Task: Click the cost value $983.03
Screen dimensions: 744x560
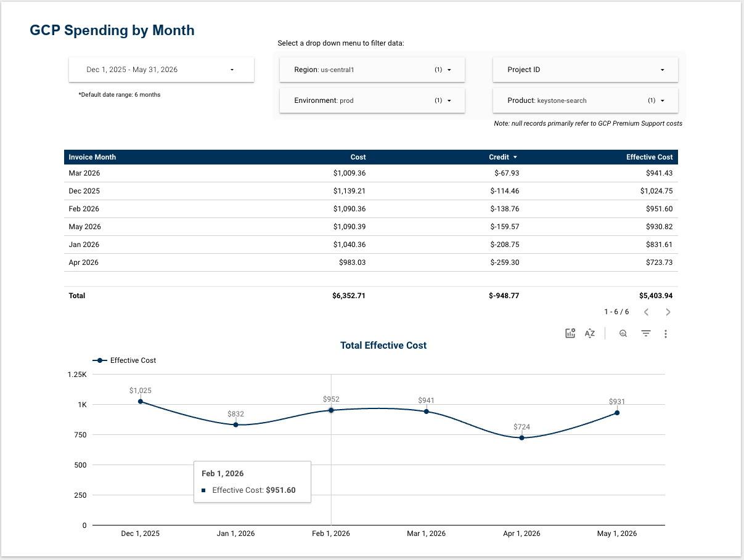Action: coord(353,262)
